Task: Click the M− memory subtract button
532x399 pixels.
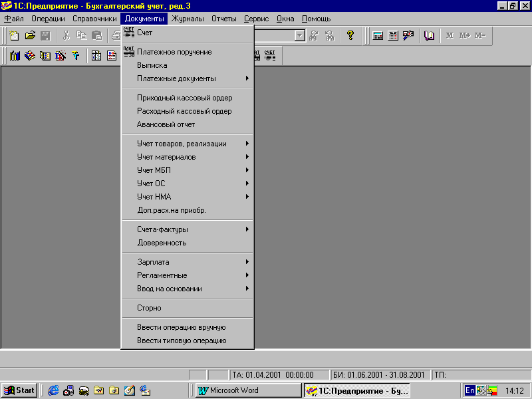Action: coord(481,36)
